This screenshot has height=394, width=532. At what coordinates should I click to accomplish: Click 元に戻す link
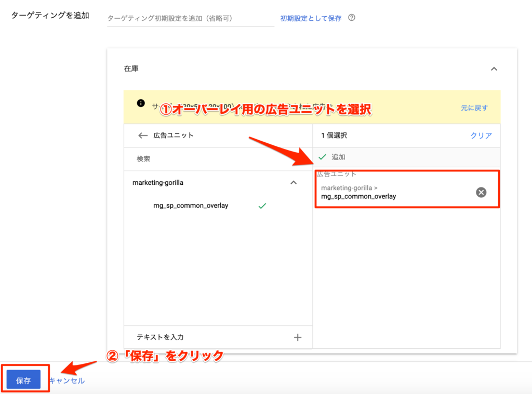[x=474, y=108]
